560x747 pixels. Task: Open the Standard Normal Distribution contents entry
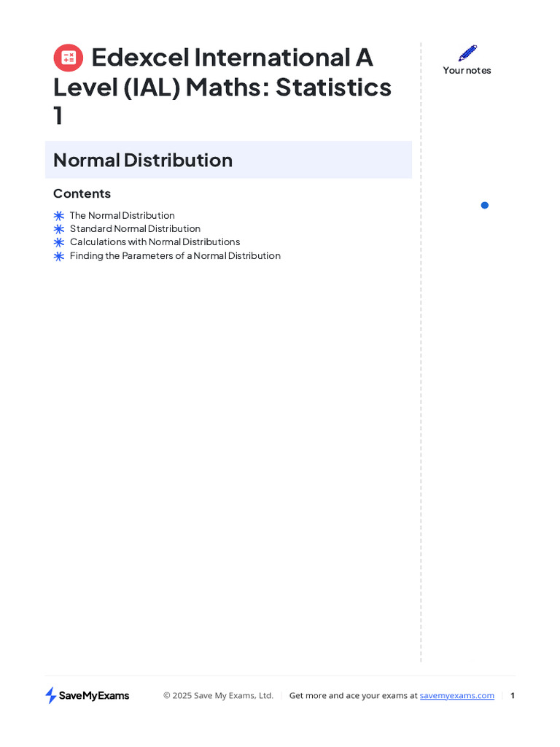point(135,229)
